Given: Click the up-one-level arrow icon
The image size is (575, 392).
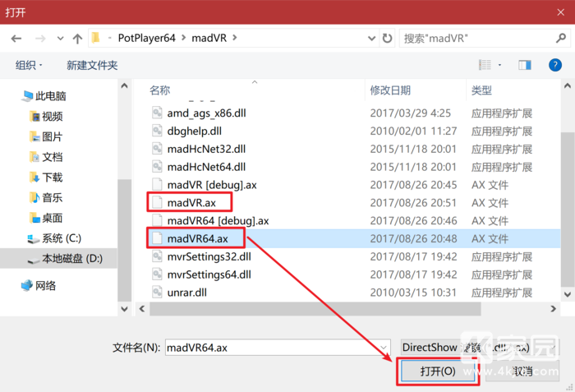Looking at the screenshot, I should tap(77, 39).
